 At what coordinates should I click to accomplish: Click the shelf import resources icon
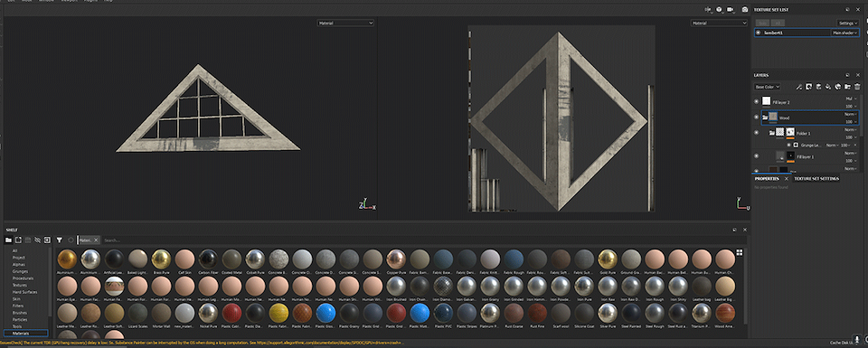click(x=47, y=240)
